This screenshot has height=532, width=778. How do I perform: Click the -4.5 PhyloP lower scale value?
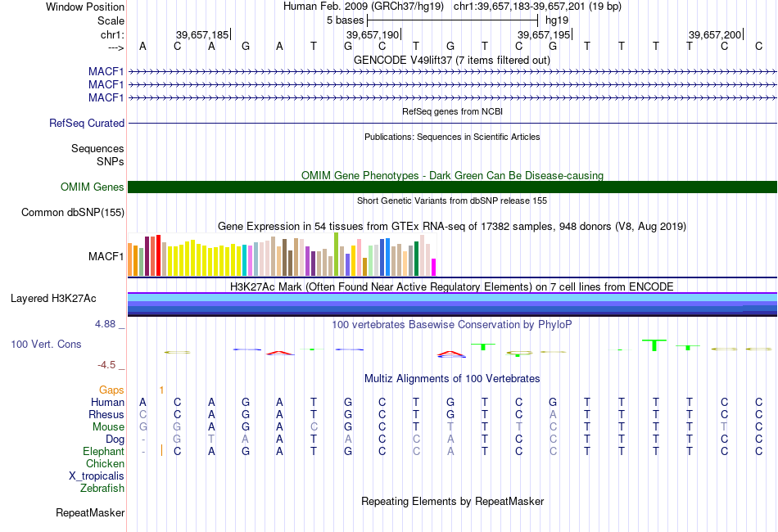(x=106, y=365)
